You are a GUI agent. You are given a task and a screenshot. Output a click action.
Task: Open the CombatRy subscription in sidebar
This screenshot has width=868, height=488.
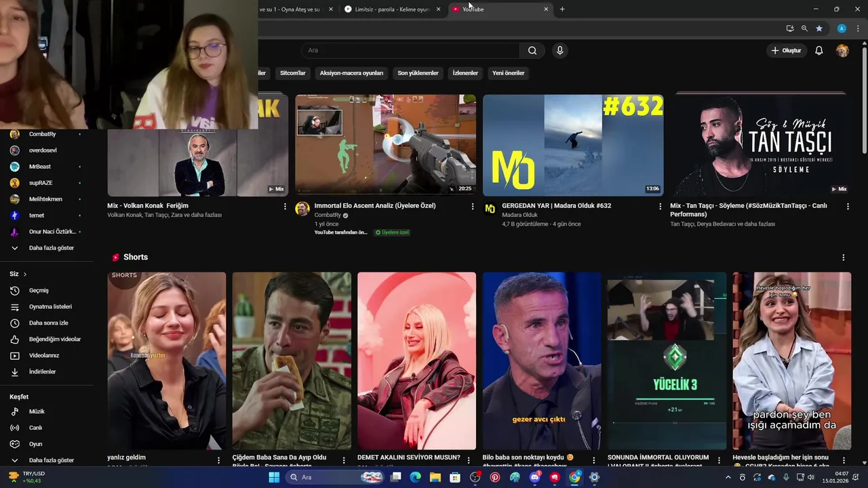pos(46,134)
